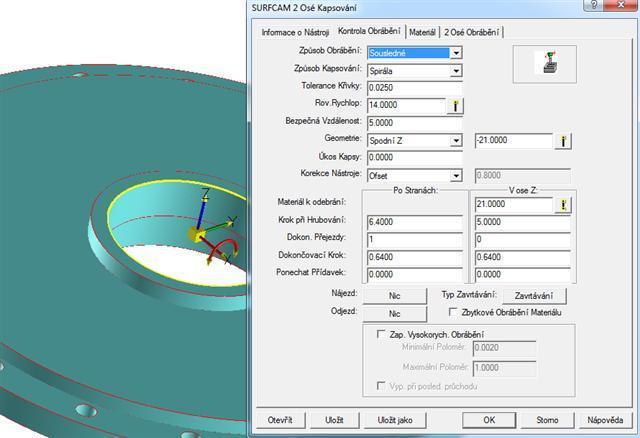
Task: Confirm with the OK button
Action: pos(489,420)
